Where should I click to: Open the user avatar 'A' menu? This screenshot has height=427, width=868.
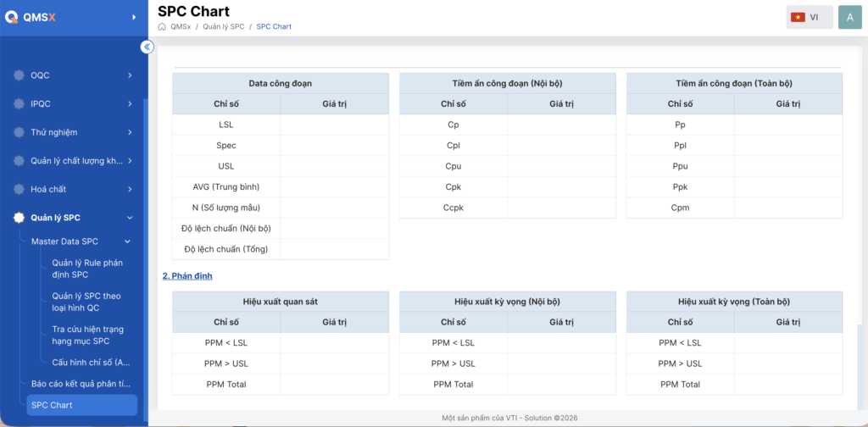849,17
